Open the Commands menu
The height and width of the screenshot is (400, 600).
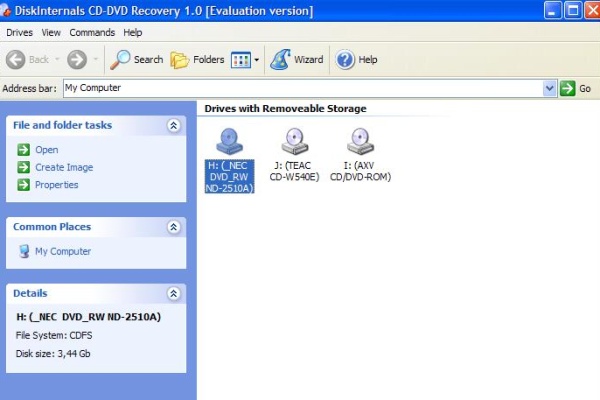[x=92, y=33]
